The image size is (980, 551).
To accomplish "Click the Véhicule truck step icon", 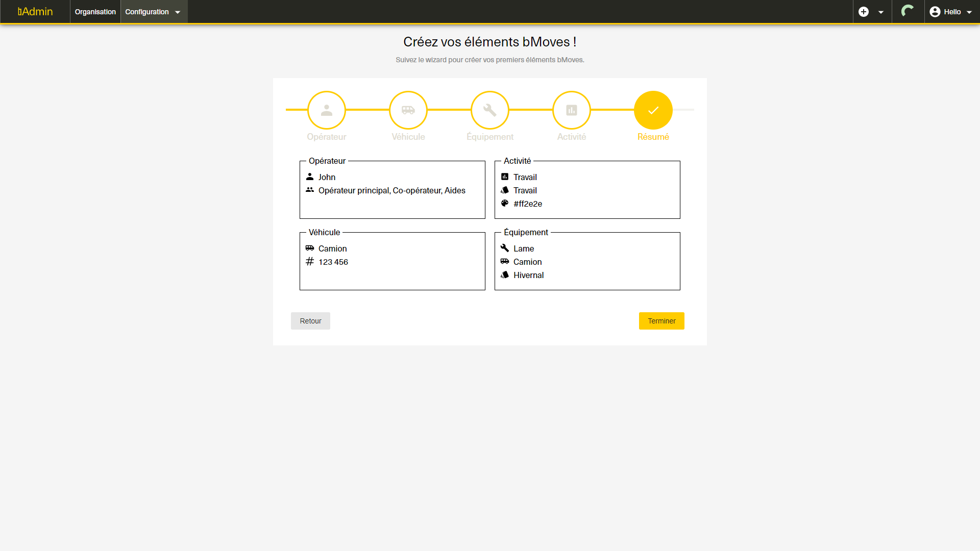I will pyautogui.click(x=408, y=110).
